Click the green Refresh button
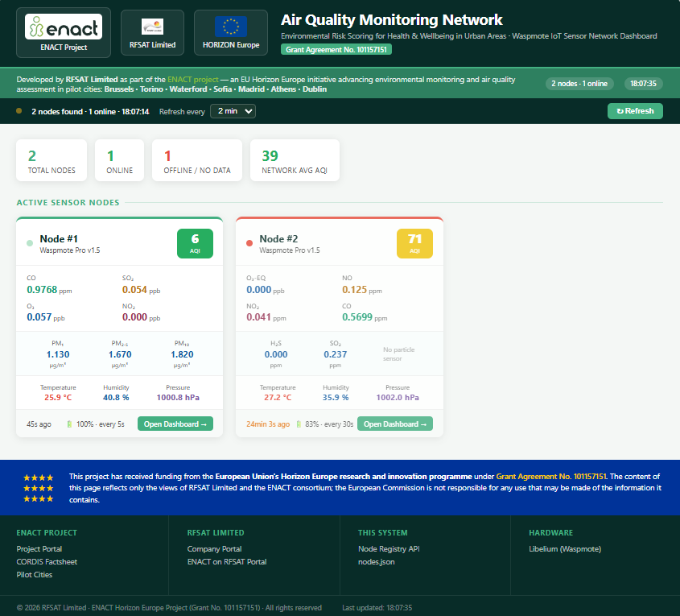680x616 pixels. coord(635,111)
